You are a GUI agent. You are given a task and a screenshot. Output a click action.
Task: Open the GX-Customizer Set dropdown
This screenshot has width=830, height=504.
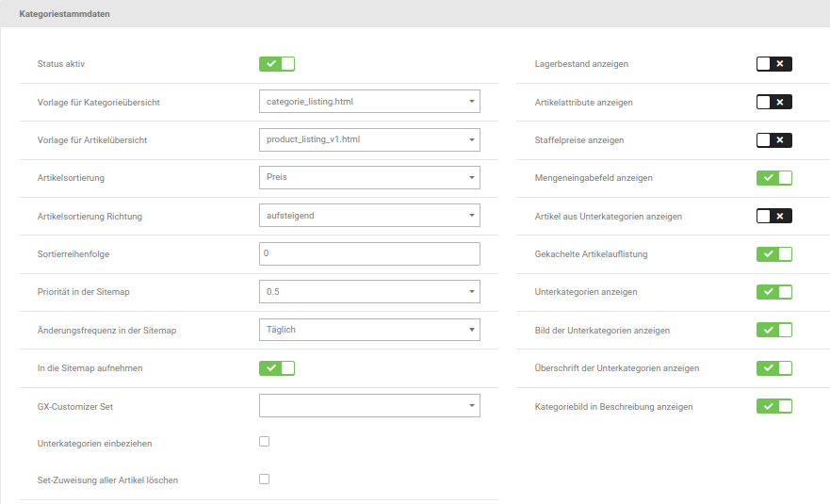tap(369, 405)
